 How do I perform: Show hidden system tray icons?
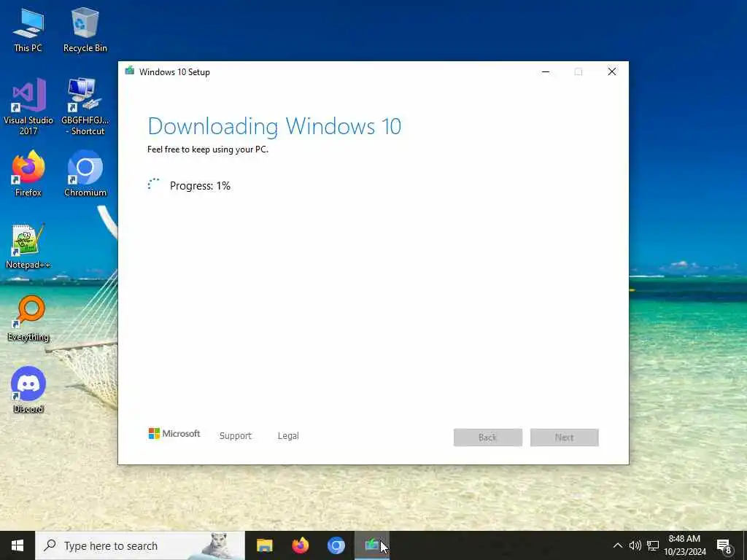coord(617,545)
